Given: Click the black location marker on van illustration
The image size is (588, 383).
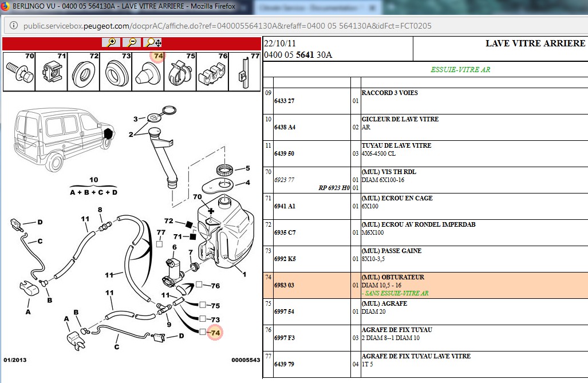Looking at the screenshot, I should 107,135.
